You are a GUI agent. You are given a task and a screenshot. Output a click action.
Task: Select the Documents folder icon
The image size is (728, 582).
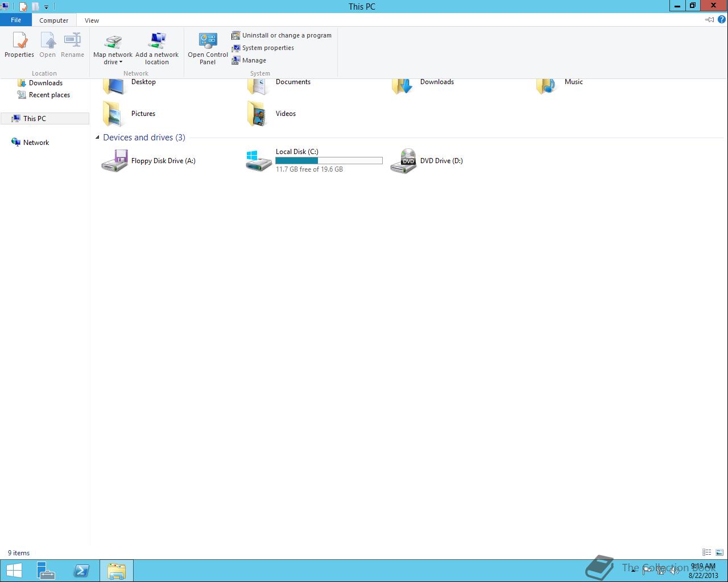pyautogui.click(x=258, y=86)
